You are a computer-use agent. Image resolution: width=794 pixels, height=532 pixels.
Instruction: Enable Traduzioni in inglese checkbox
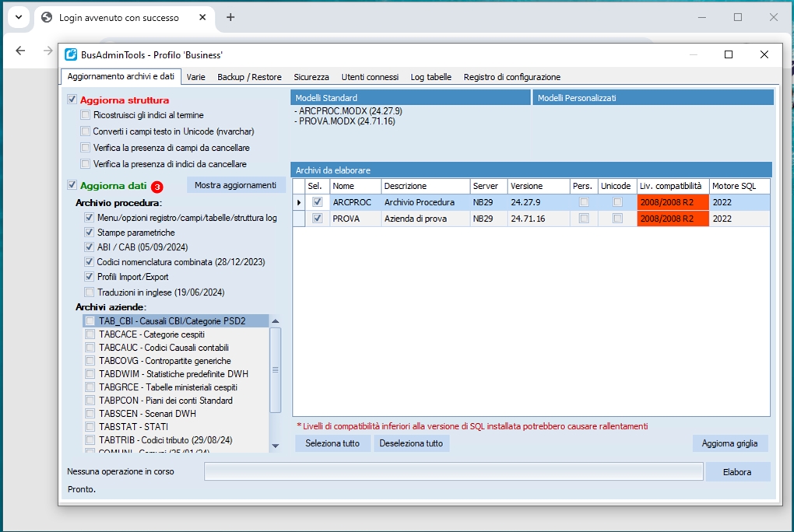[x=90, y=292]
